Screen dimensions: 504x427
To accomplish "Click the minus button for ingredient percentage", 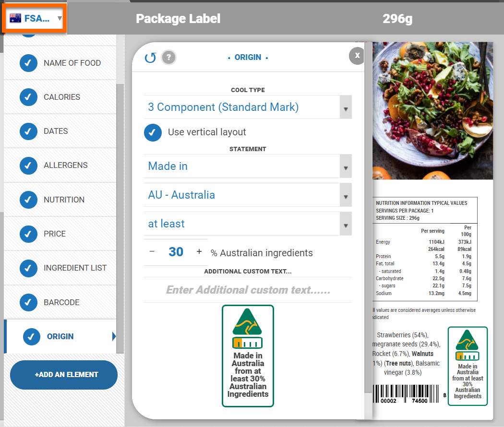I will pyautogui.click(x=152, y=252).
